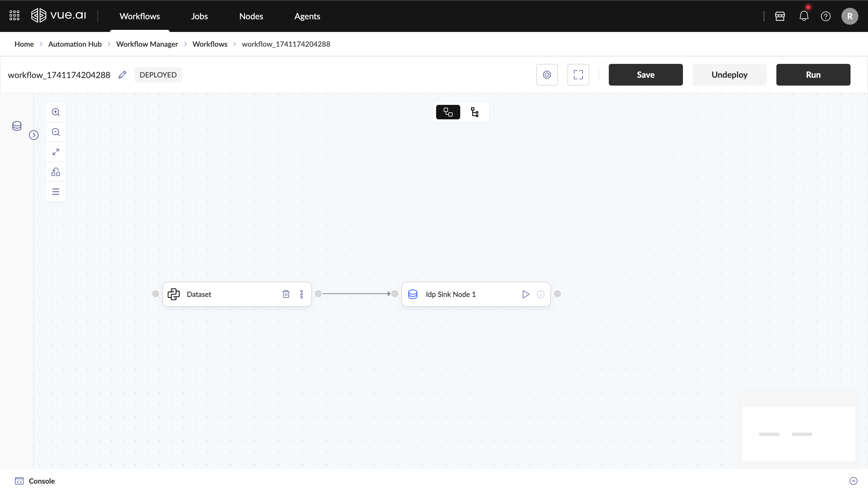
Task: Delete the Dataset node via trash icon
Action: click(286, 294)
